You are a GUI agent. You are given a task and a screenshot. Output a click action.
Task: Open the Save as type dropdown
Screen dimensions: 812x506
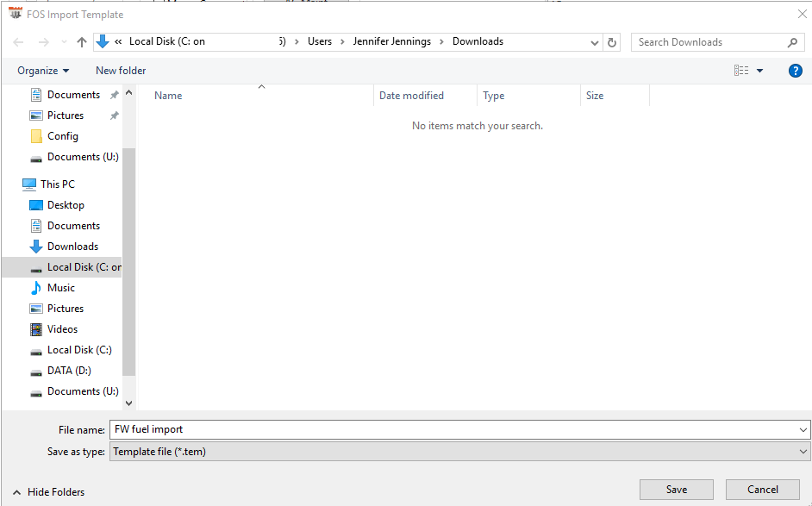click(460, 451)
